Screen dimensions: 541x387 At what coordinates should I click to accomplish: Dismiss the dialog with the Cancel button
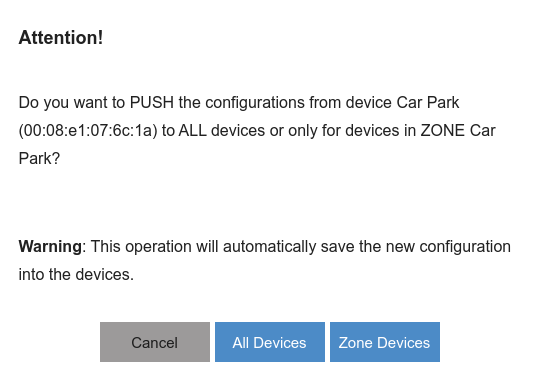(155, 342)
